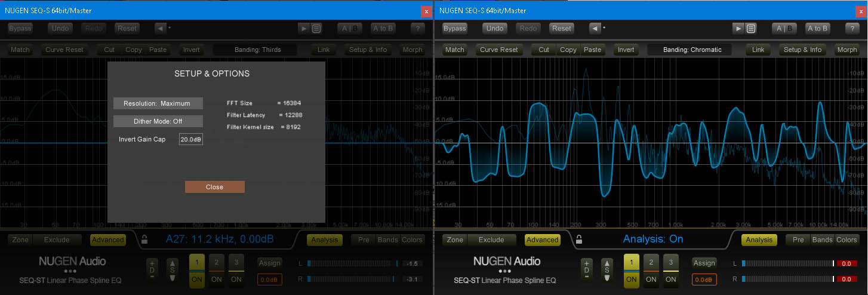Open preset list icon in right window
The image size is (868, 295).
751,28
